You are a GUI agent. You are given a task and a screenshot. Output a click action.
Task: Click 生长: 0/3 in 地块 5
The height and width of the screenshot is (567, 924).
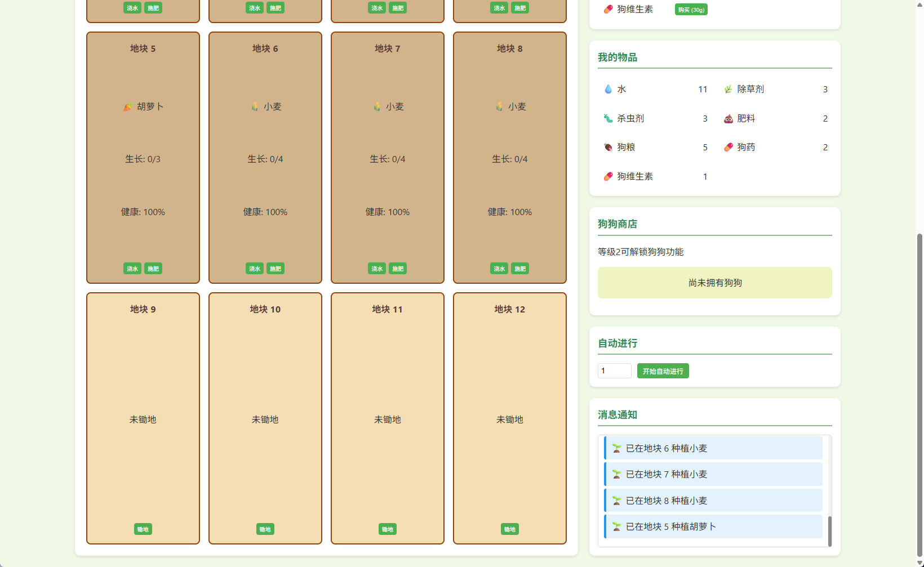(143, 159)
